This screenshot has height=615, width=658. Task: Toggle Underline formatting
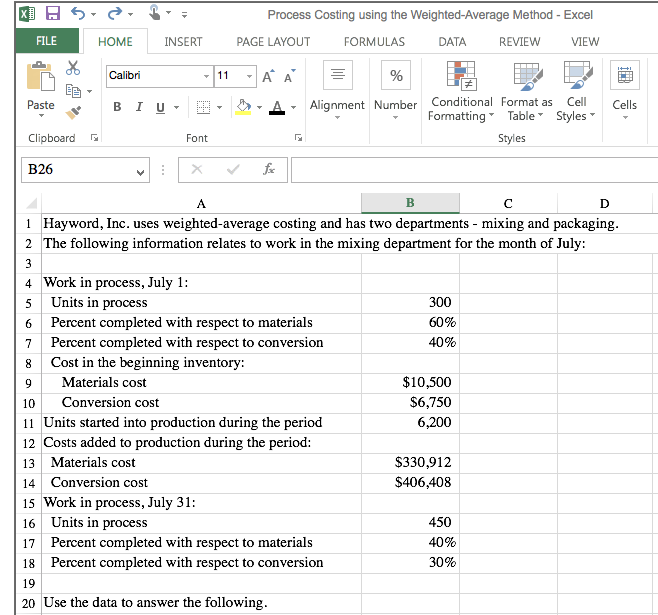(160, 108)
